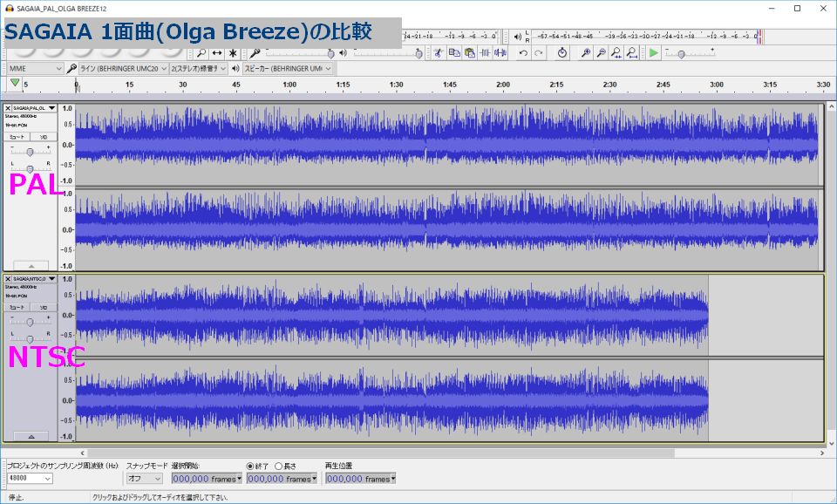
Task: Mute the PAL track
Action: pos(17,137)
